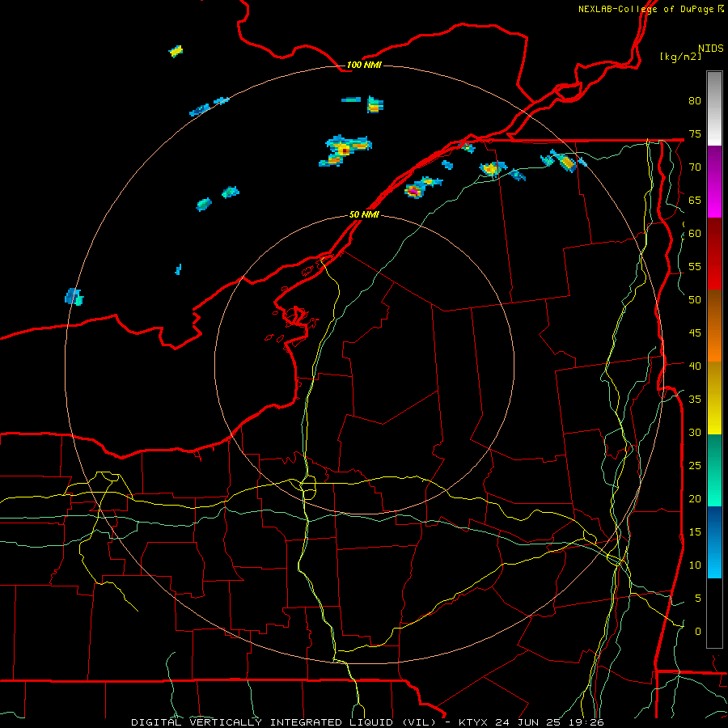The height and width of the screenshot is (728, 728).
Task: Pick the magenta-purple segment of the color bar
Action: (714, 181)
